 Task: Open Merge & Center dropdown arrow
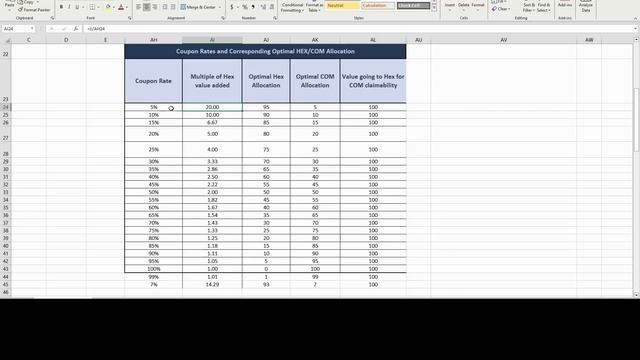pos(220,7)
